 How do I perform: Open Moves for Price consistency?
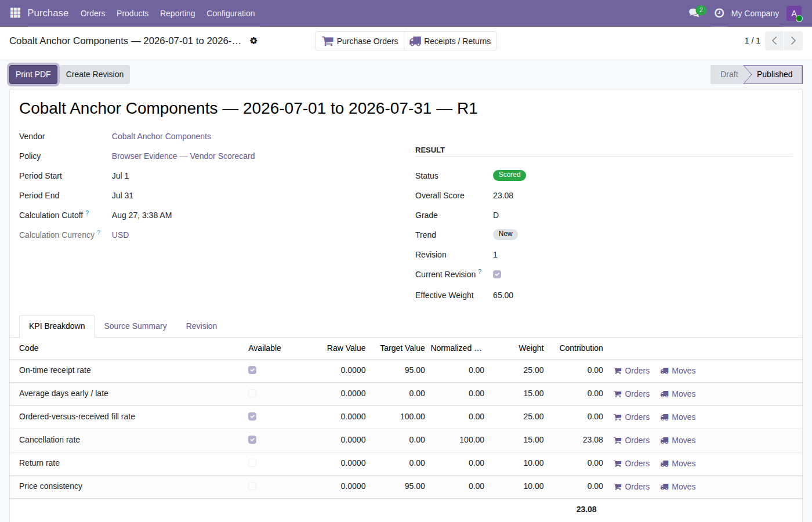click(678, 487)
